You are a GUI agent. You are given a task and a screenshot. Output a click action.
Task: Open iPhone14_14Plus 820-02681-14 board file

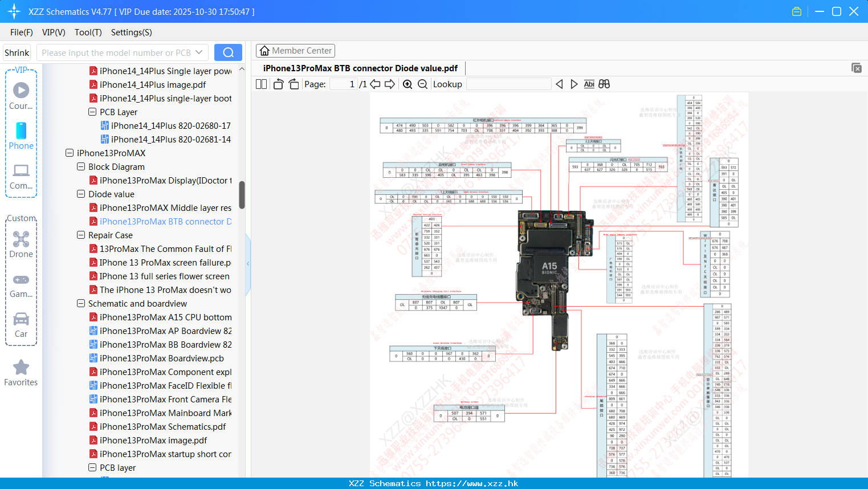coord(171,139)
